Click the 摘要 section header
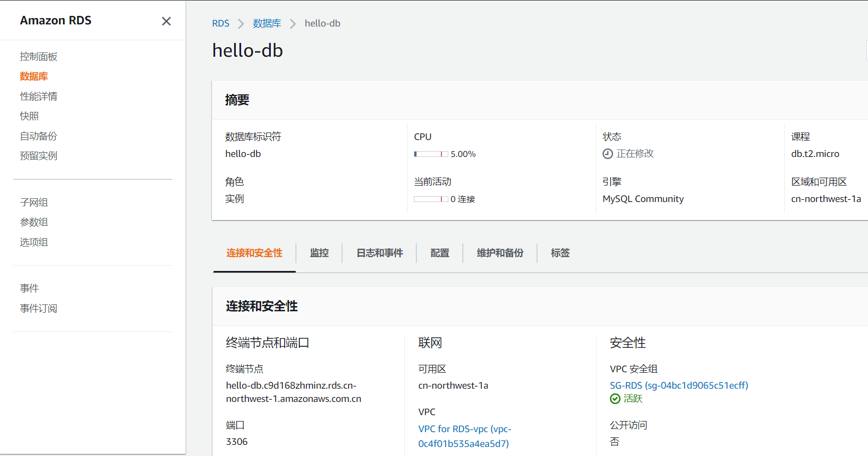This screenshot has width=868, height=456. coord(237,100)
